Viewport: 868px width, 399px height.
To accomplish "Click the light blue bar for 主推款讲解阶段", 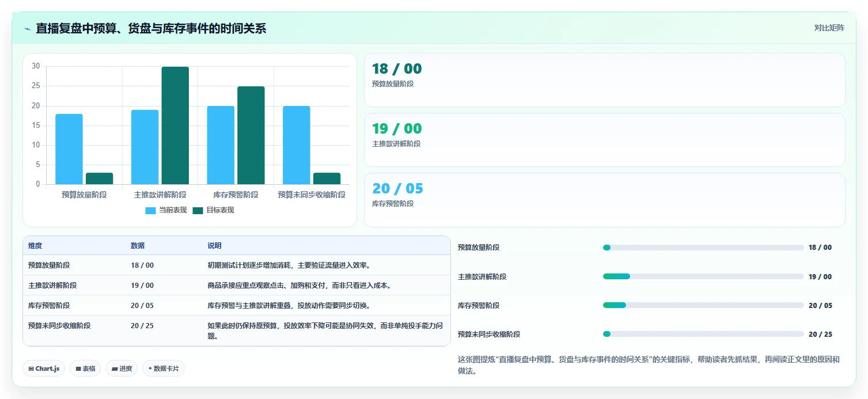I will click(x=145, y=147).
